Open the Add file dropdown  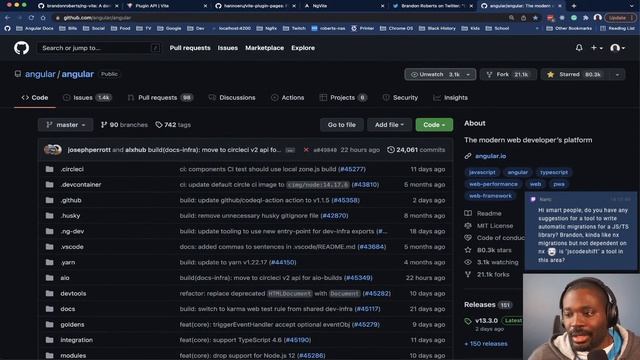tap(389, 125)
